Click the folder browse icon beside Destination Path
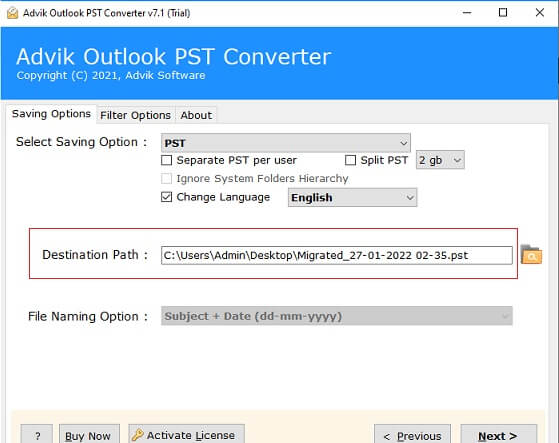Viewport: 559px width, 443px height. (531, 254)
